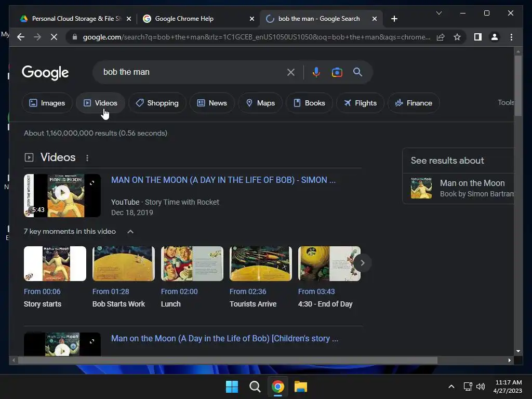Show next key moments with right arrow

tap(362, 262)
